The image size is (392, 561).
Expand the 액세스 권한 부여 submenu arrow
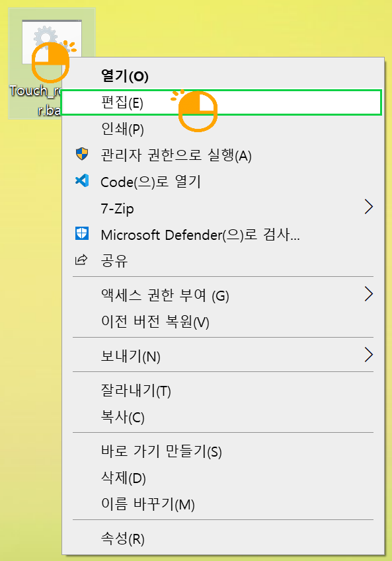coord(369,294)
